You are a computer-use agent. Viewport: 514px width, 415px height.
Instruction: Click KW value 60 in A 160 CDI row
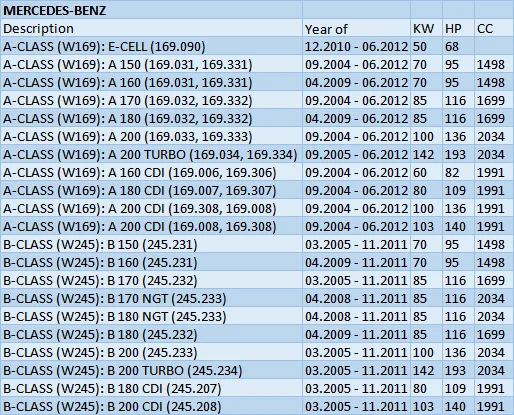426,172
